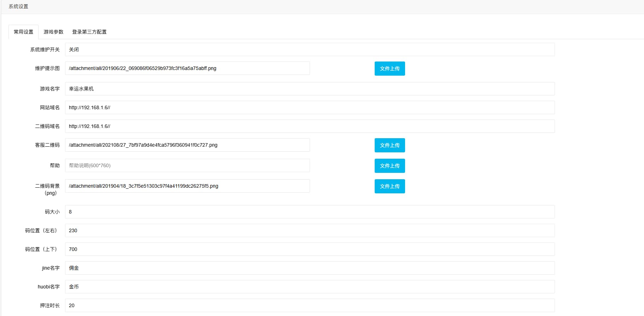Switch to the 常用设置 tab
This screenshot has height=316, width=644.
(x=23, y=32)
